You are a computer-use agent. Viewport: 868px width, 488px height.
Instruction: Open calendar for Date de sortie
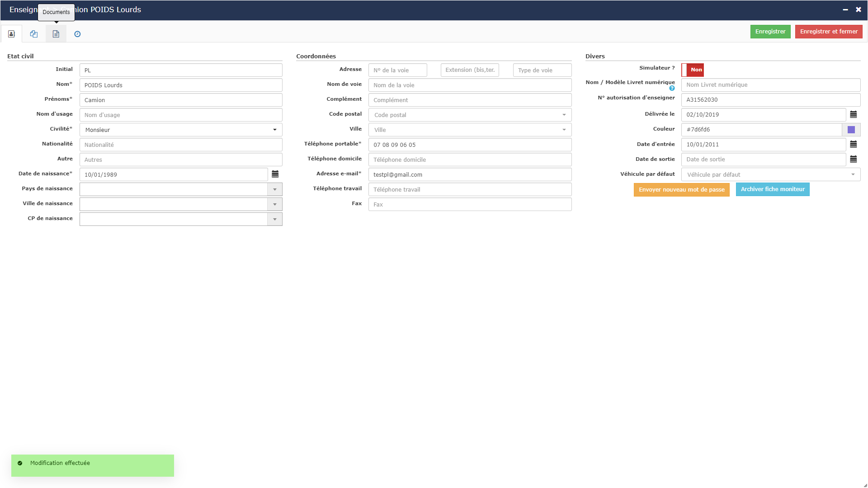pos(854,159)
